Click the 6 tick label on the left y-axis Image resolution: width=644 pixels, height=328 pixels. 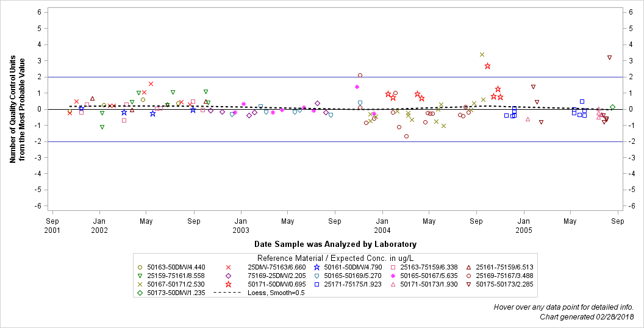coord(39,12)
